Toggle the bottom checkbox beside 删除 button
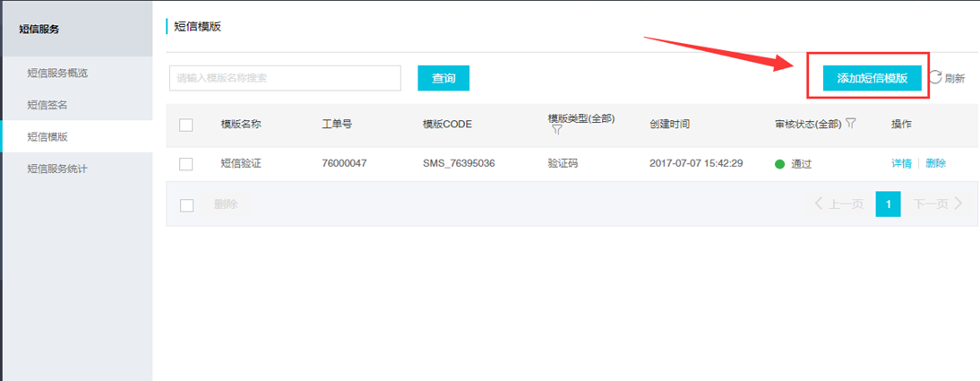This screenshot has width=980, height=381. [186, 205]
